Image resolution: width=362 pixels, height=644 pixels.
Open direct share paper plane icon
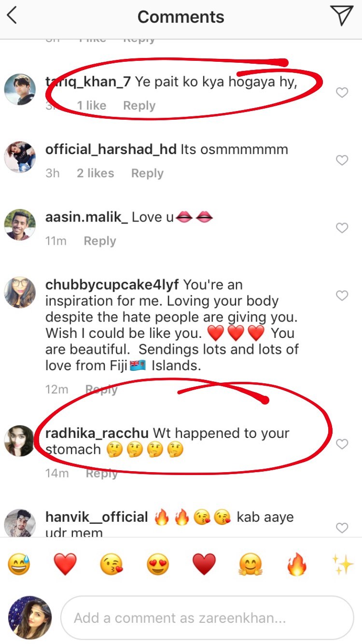342,16
